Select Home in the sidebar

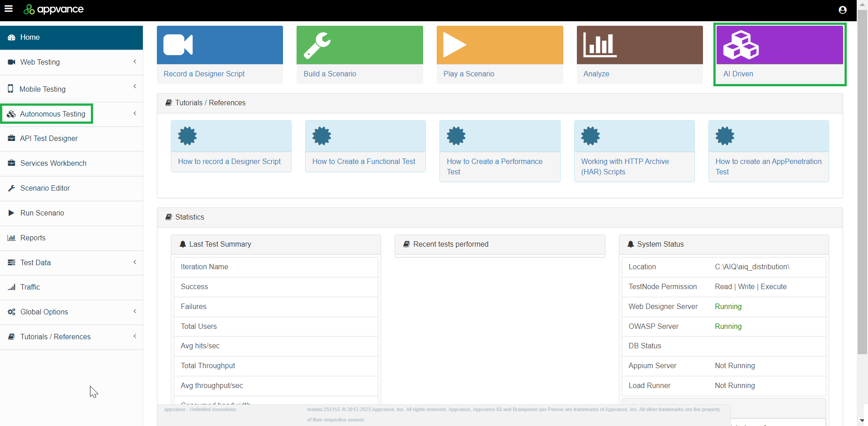[71, 37]
